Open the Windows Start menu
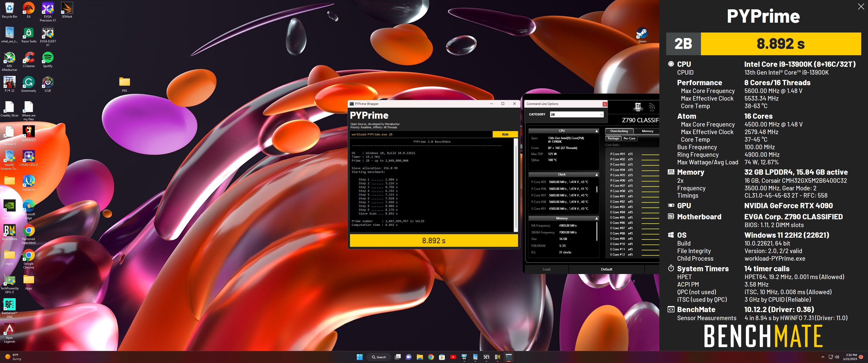The height and width of the screenshot is (363, 868). tap(360, 357)
